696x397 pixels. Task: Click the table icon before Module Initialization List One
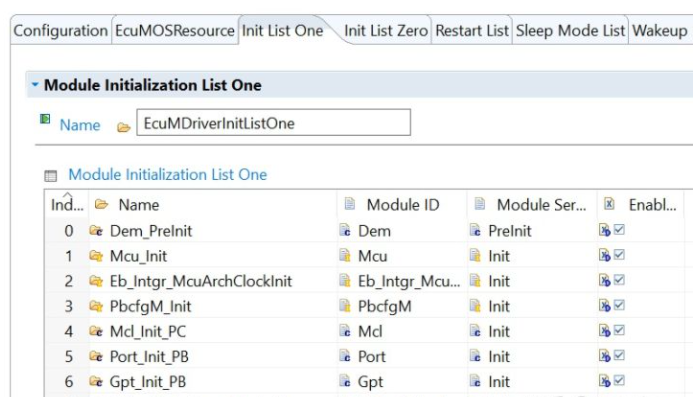pyautogui.click(x=51, y=176)
